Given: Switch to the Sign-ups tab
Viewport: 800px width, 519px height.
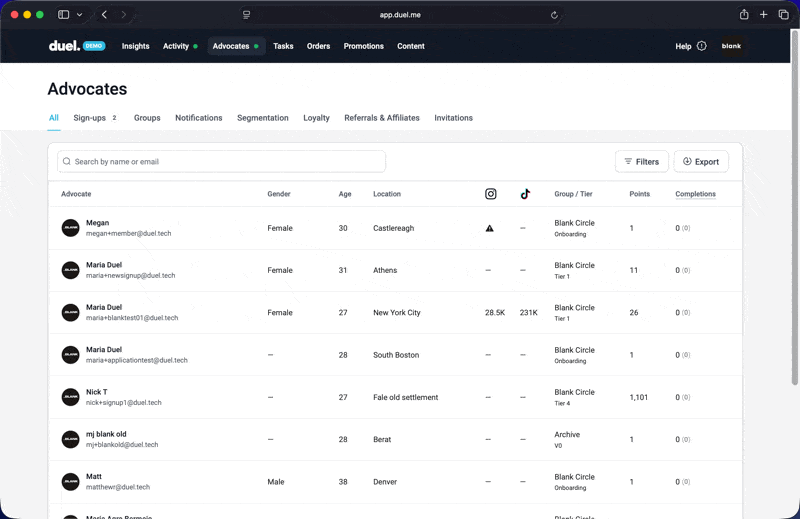Looking at the screenshot, I should tap(90, 118).
